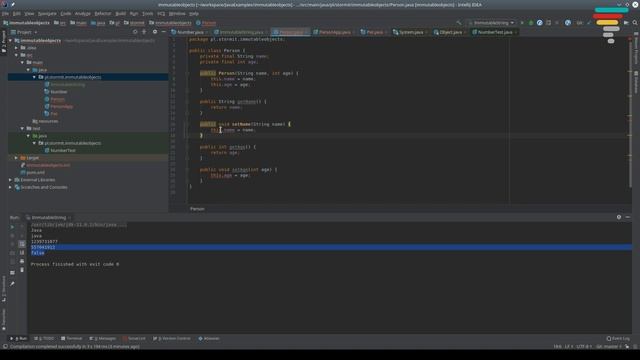
Task: Open Run panel settings gear
Action: pos(619,217)
